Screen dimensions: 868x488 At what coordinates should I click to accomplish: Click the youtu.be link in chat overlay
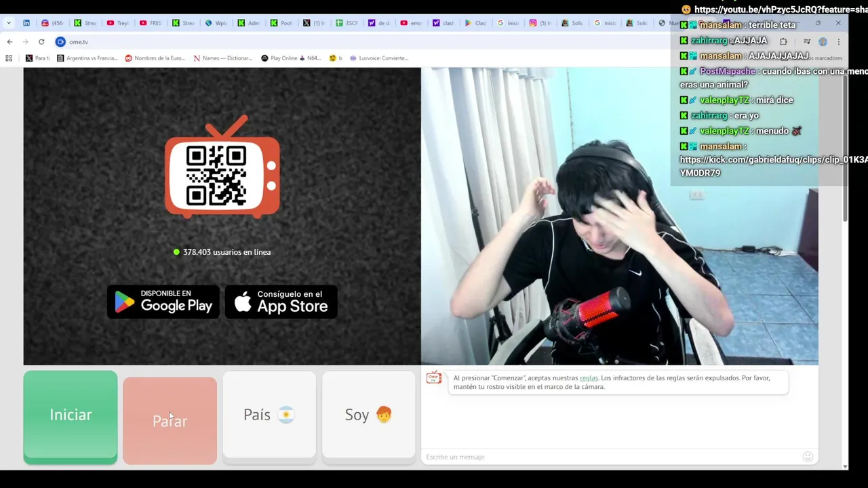pos(781,9)
